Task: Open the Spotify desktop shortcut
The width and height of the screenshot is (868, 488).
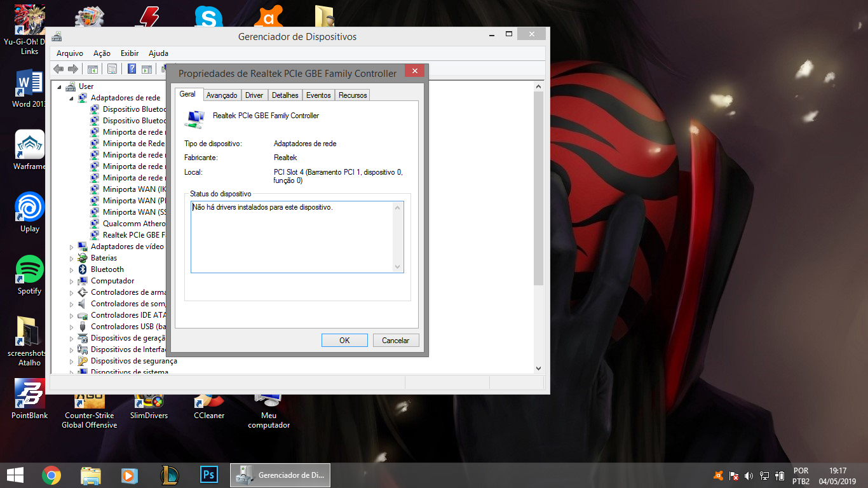Action: [x=29, y=275]
